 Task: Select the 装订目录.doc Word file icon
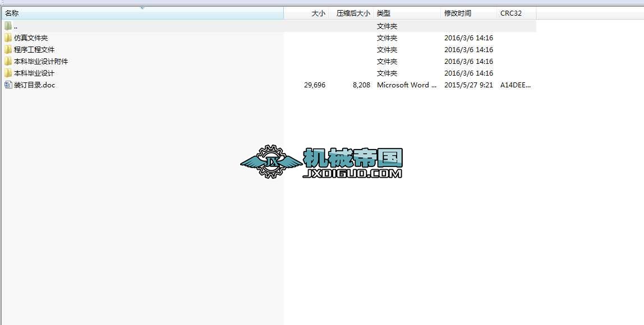click(x=8, y=85)
